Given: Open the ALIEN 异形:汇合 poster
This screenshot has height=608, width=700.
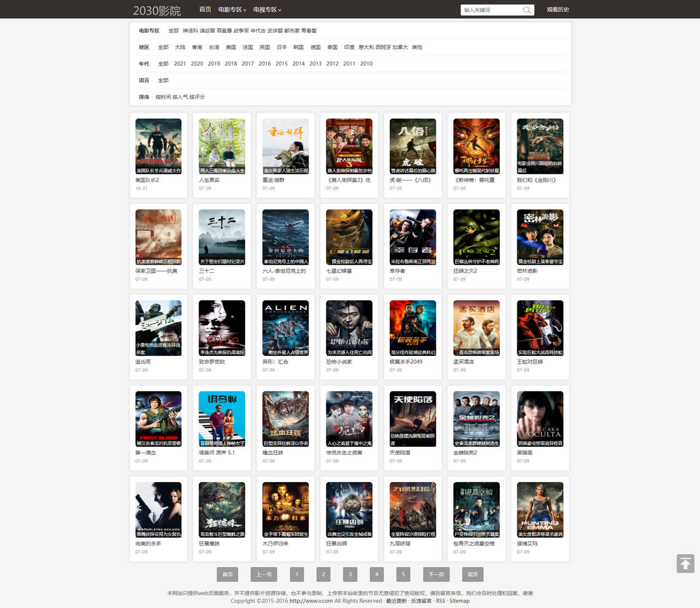Looking at the screenshot, I should click(x=285, y=328).
